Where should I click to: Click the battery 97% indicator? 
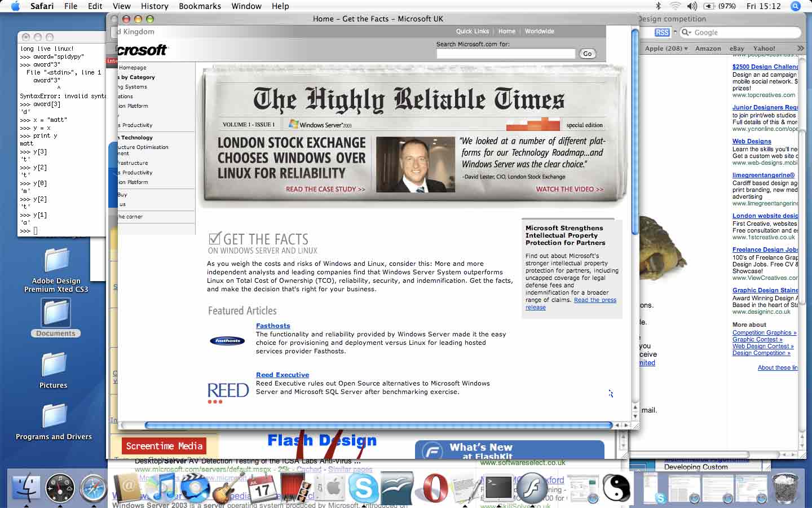[721, 6]
